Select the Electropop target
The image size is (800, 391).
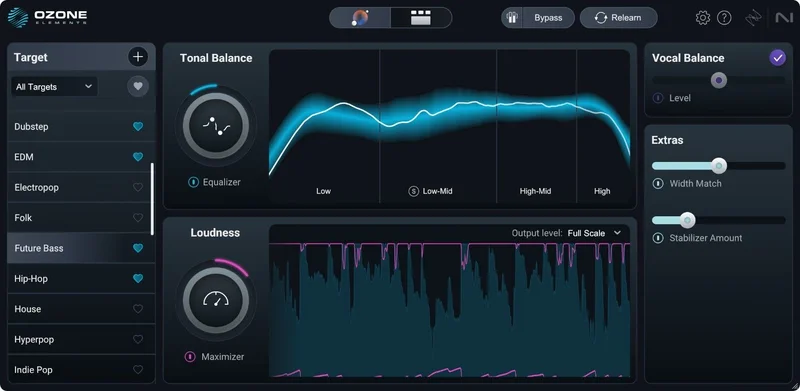click(x=81, y=187)
